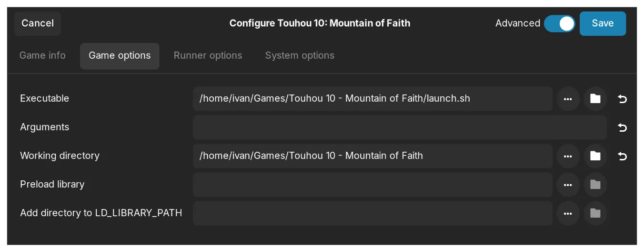Click the Preload library three-dots button

coord(567,185)
